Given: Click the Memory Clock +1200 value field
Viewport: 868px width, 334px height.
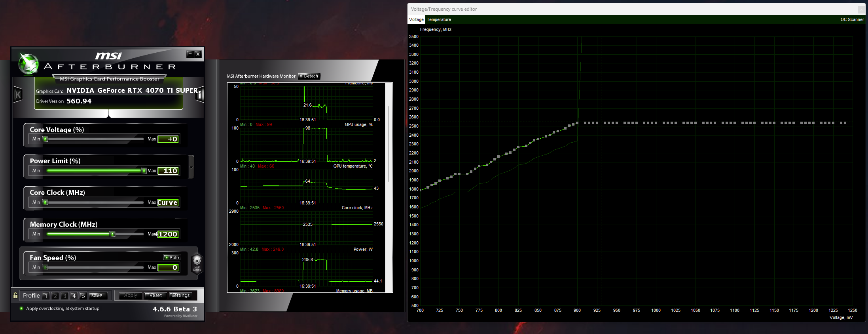Looking at the screenshot, I should [168, 234].
